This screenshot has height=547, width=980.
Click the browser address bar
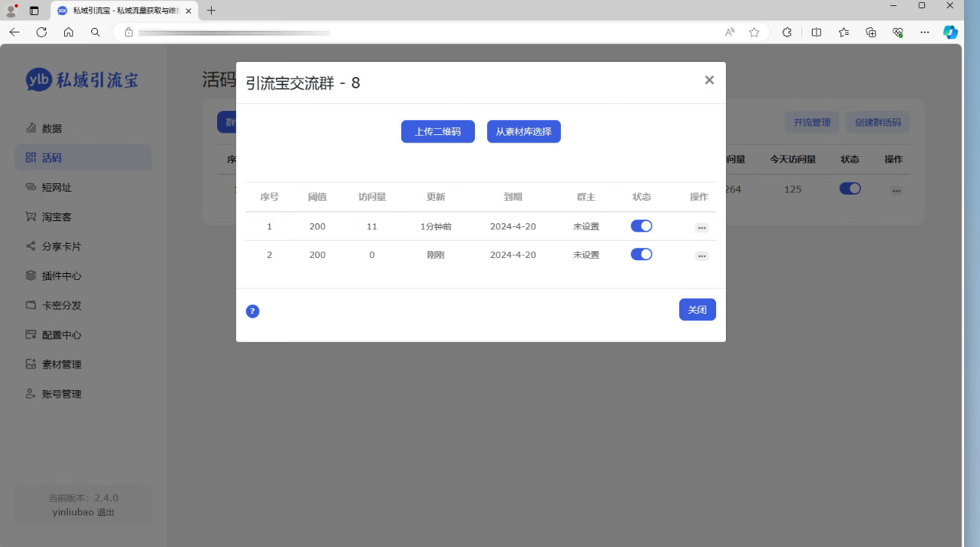tap(422, 32)
